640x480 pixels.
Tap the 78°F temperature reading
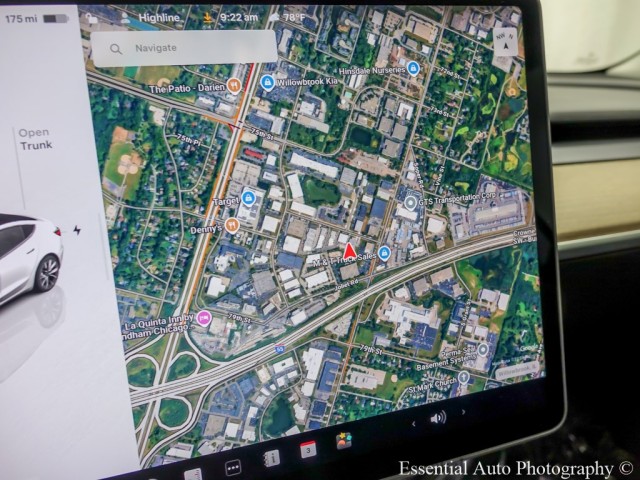(294, 17)
